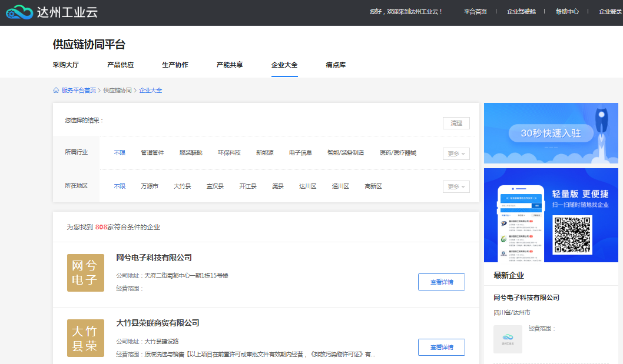Click the QR code image
This screenshot has width=623, height=364.
(572, 235)
